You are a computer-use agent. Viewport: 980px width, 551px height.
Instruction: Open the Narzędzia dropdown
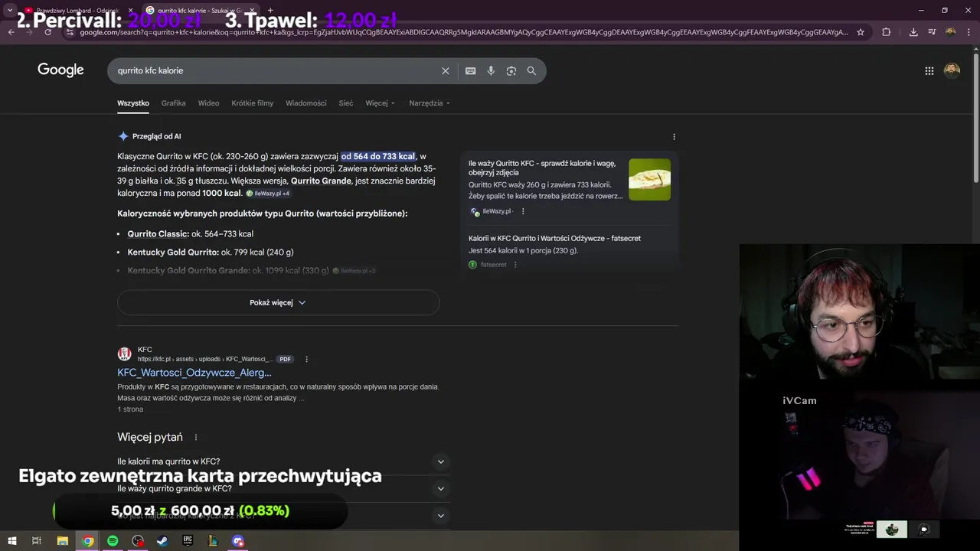click(x=430, y=103)
